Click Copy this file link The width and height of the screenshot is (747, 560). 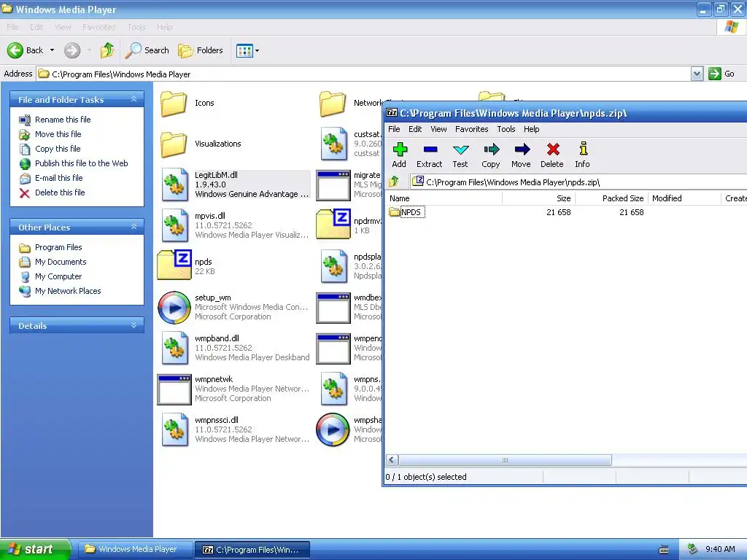58,149
